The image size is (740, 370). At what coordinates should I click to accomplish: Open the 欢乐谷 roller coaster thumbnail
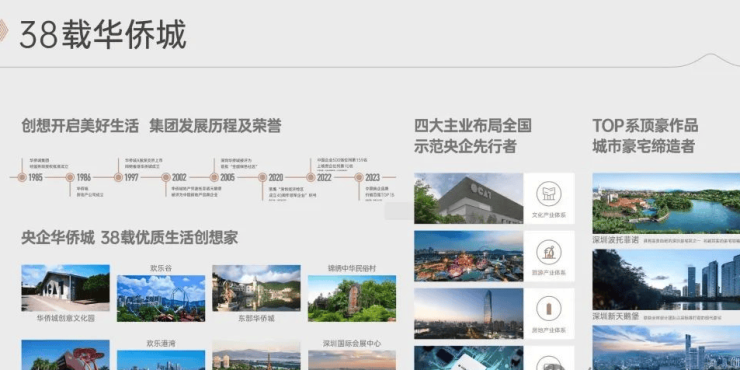pyautogui.click(x=161, y=298)
